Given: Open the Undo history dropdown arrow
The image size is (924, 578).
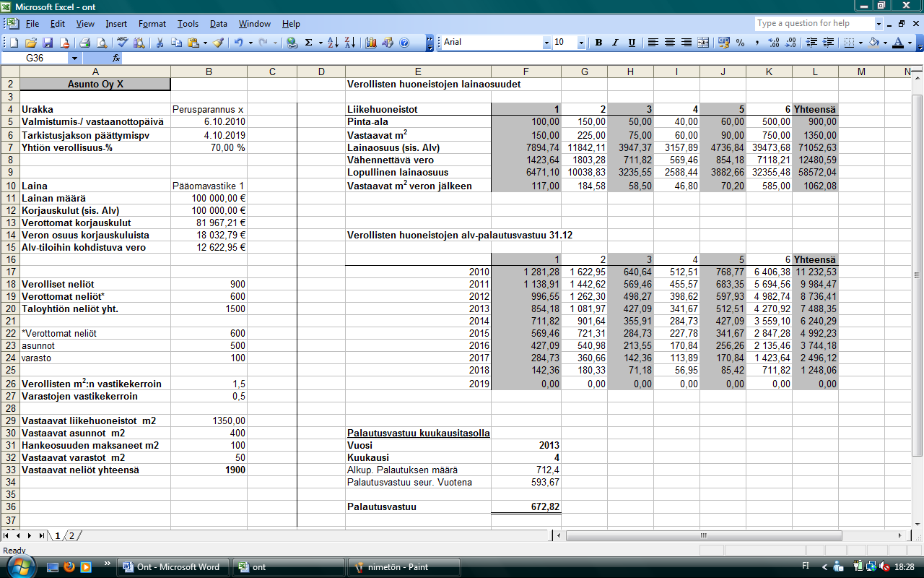Looking at the screenshot, I should click(x=250, y=43).
